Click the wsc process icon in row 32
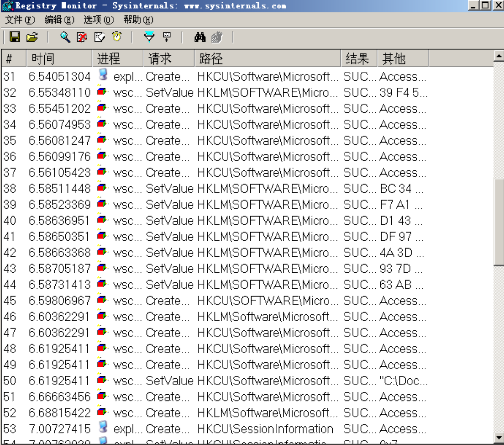Screen dimensions: 504x445 click(103, 92)
